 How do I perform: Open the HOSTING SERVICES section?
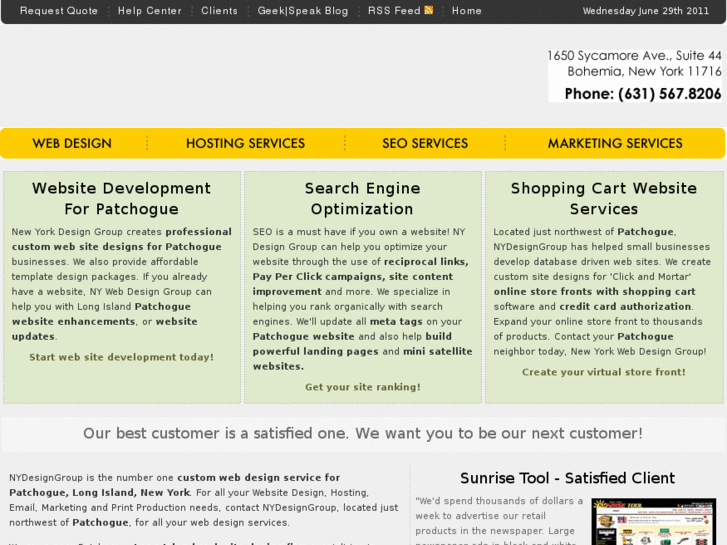pos(245,143)
